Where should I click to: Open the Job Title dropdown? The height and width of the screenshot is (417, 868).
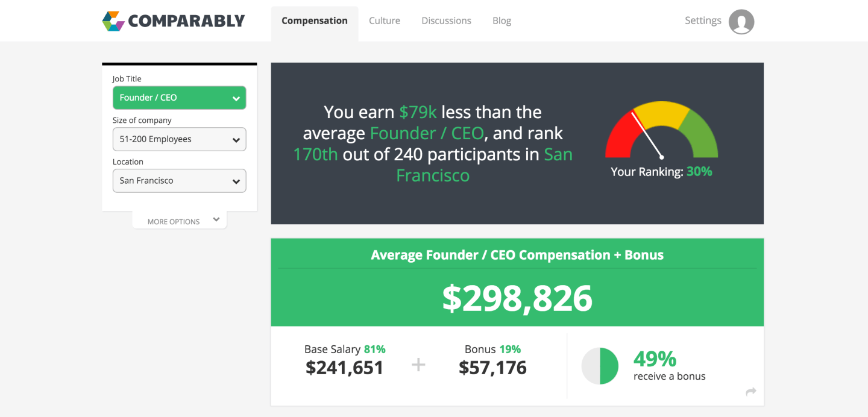pyautogui.click(x=179, y=98)
